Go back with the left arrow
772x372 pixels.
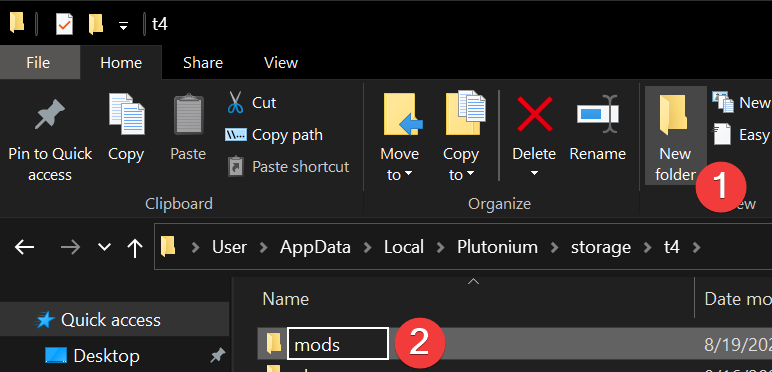(x=24, y=247)
